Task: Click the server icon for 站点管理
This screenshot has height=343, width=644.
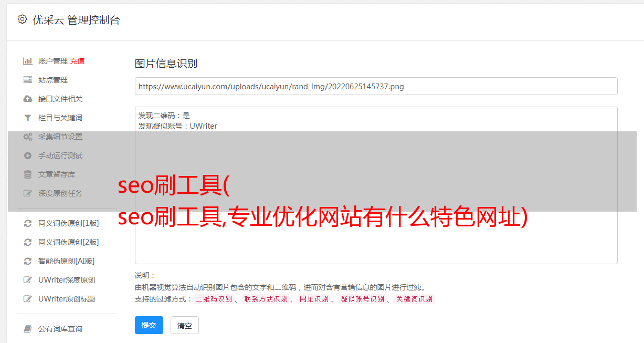Action: (x=28, y=80)
